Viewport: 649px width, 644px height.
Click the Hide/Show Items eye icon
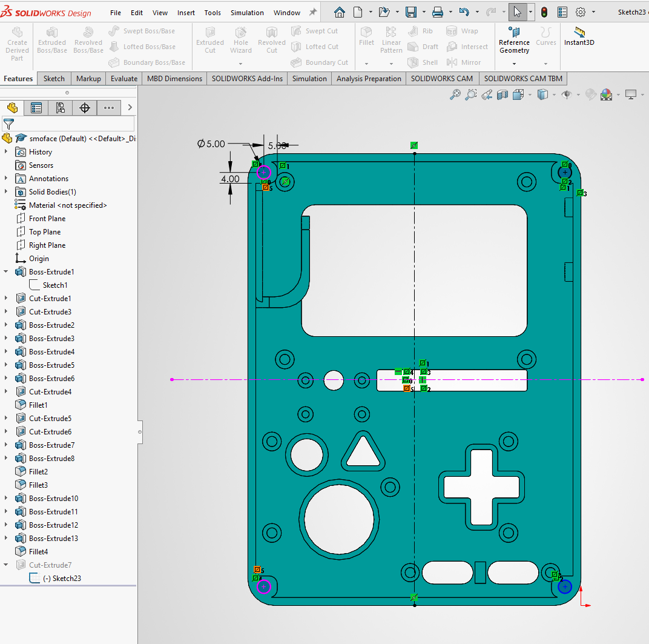pyautogui.click(x=567, y=95)
